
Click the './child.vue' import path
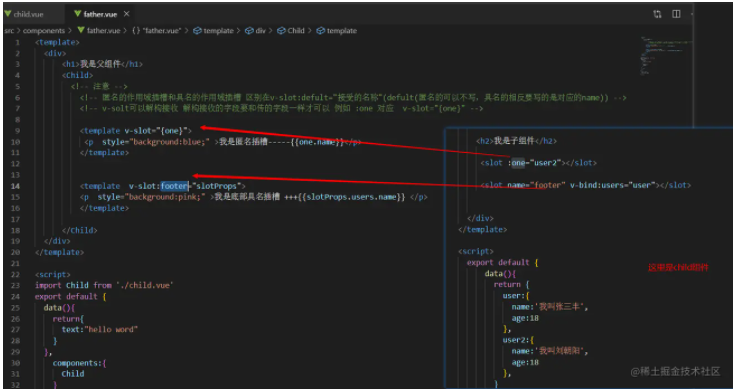(x=145, y=285)
